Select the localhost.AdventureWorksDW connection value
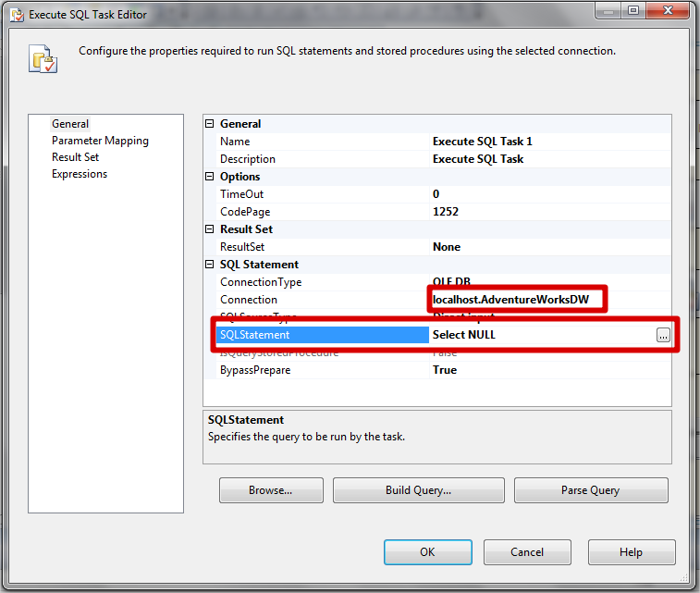The height and width of the screenshot is (593, 700). (x=515, y=300)
